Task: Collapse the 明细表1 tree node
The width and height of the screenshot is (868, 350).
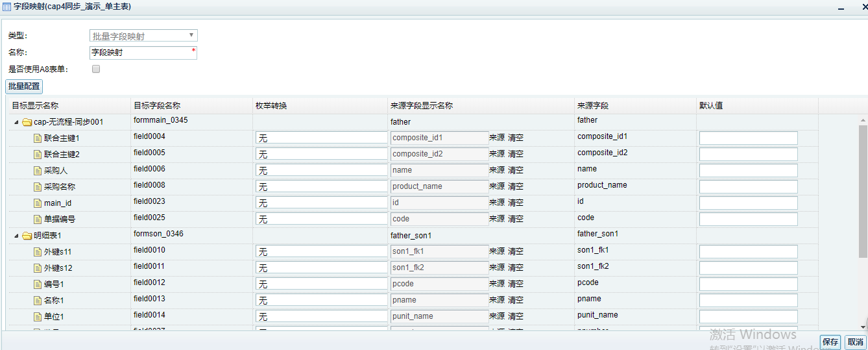Action: pos(16,236)
